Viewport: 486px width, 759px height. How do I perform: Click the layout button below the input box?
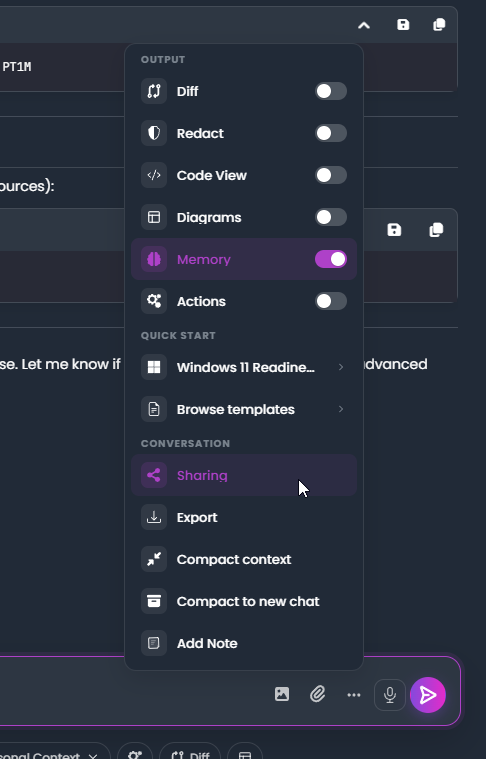245,753
